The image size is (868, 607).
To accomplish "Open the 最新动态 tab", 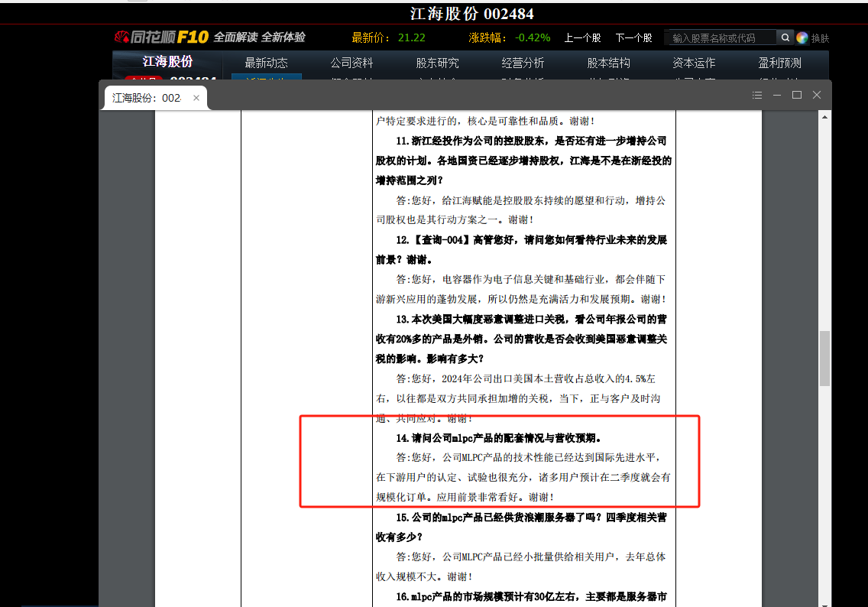I will (266, 63).
